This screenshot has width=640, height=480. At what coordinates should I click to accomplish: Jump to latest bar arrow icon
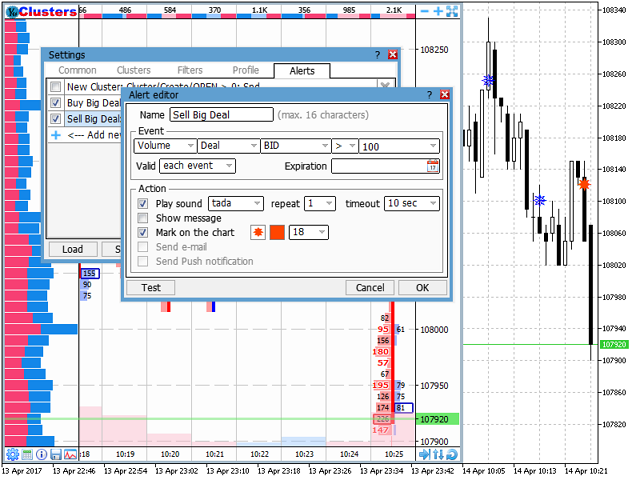click(424, 454)
